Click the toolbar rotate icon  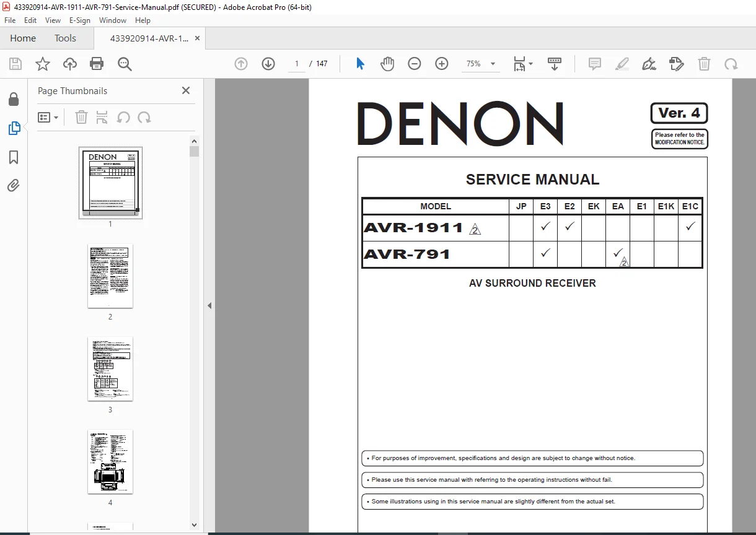click(731, 64)
